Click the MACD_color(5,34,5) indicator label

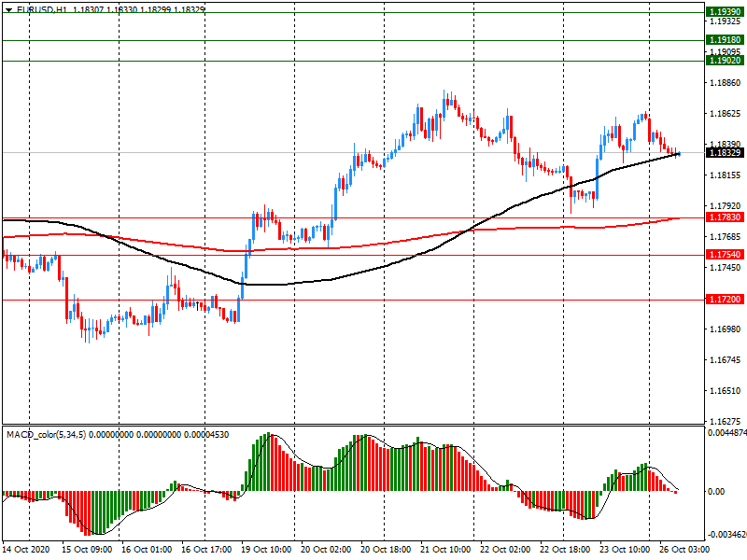point(47,435)
